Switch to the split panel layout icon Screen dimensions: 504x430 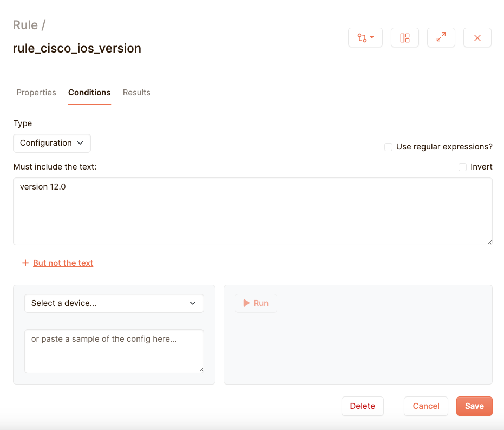coord(405,37)
